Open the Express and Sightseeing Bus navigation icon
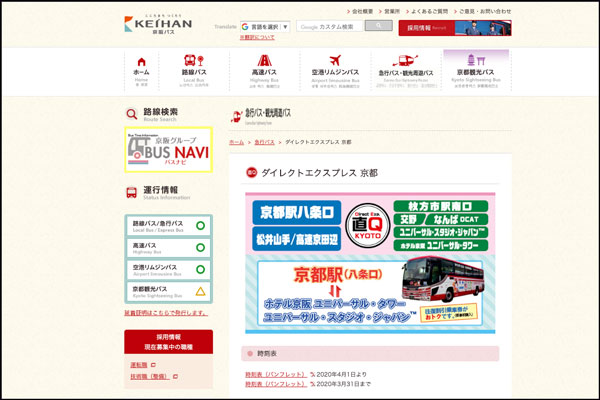 [406, 69]
